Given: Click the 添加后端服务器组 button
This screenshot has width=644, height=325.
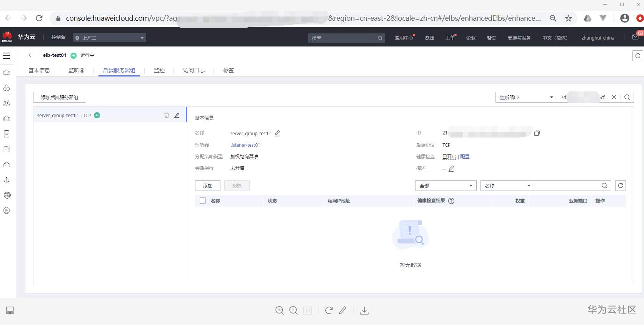Looking at the screenshot, I should pyautogui.click(x=60, y=97).
